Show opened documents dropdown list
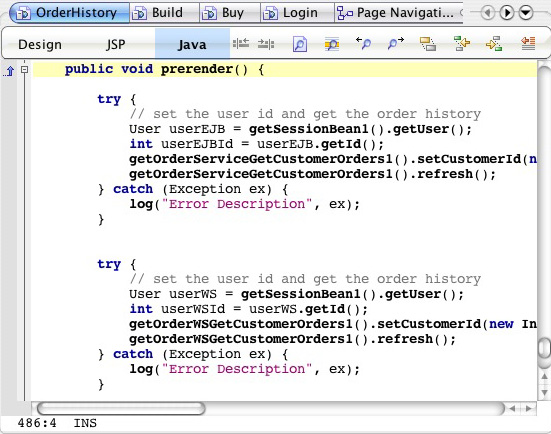The height and width of the screenshot is (434, 551). (526, 13)
